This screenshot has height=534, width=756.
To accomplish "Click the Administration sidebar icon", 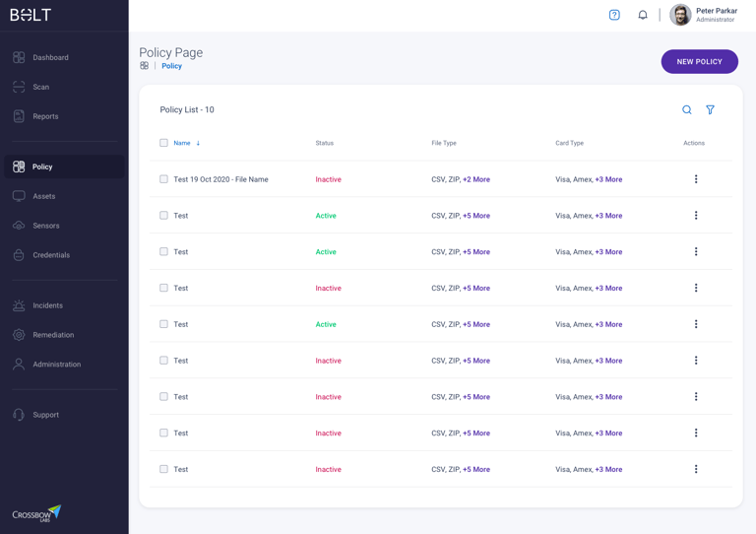I will coord(19,365).
